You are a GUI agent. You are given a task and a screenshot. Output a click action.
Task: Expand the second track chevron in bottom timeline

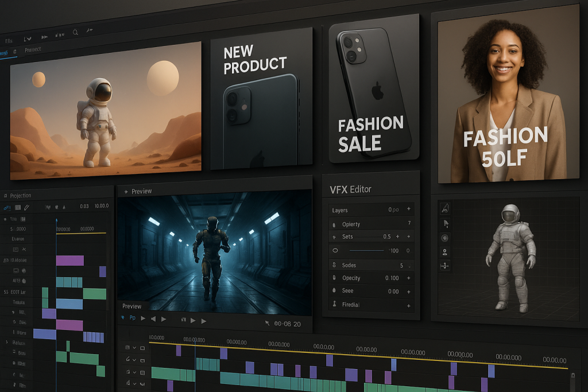click(x=134, y=360)
